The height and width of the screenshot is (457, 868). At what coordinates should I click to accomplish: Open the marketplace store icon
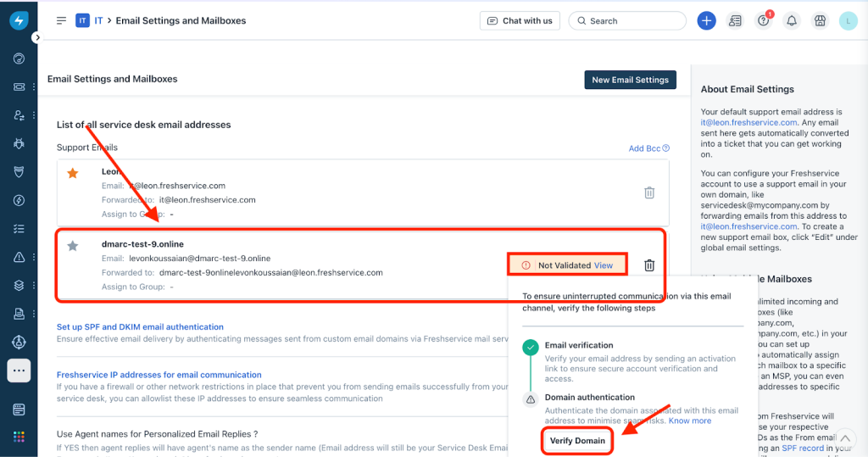[819, 20]
